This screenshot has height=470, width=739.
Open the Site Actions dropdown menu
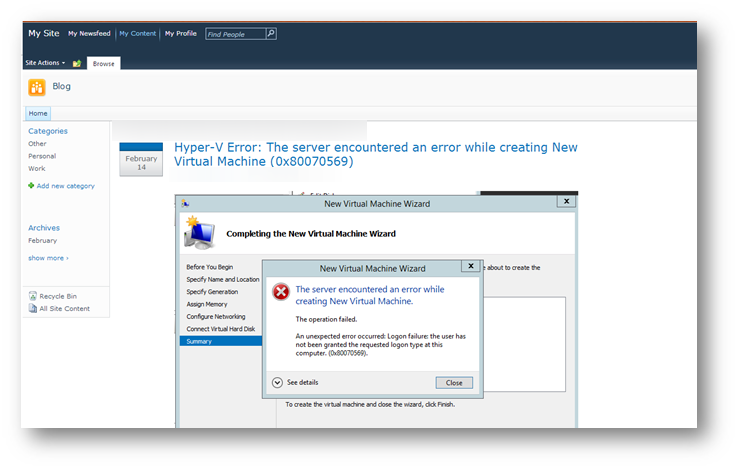click(x=46, y=63)
